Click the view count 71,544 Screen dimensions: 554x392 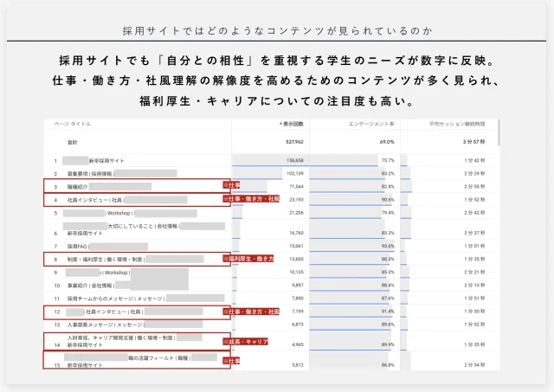296,186
